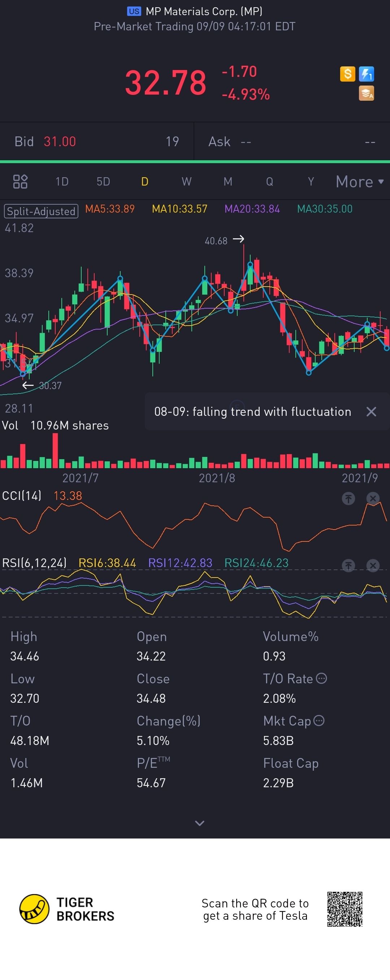Tap the 2021/8 date axis label

(x=217, y=478)
